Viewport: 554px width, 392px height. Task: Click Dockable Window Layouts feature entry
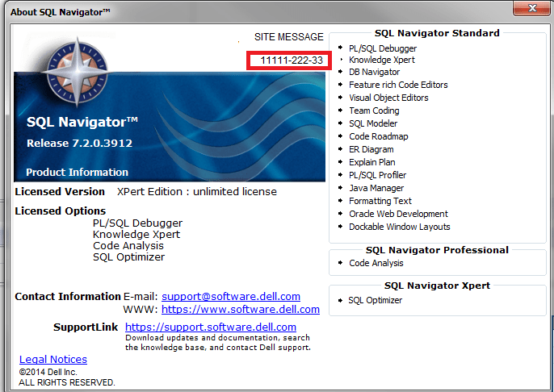[399, 227]
